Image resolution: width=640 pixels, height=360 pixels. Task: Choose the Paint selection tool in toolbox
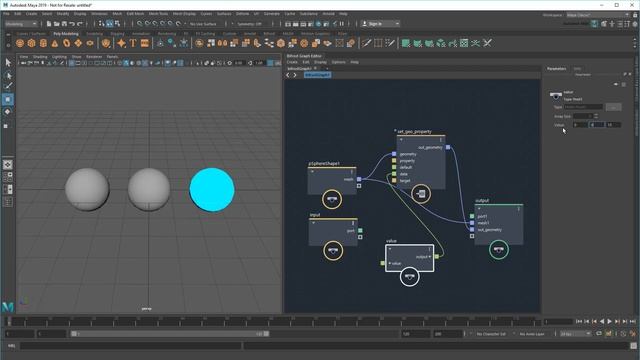(x=8, y=87)
